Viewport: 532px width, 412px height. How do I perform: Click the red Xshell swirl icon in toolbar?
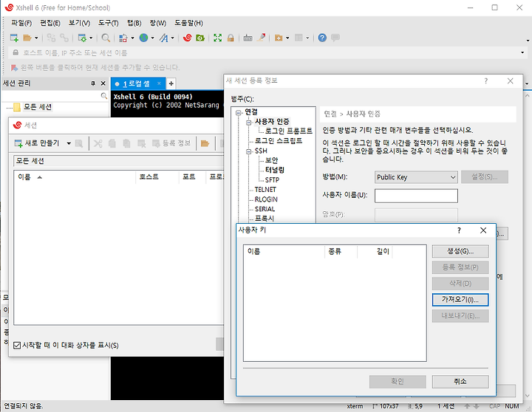coord(187,38)
